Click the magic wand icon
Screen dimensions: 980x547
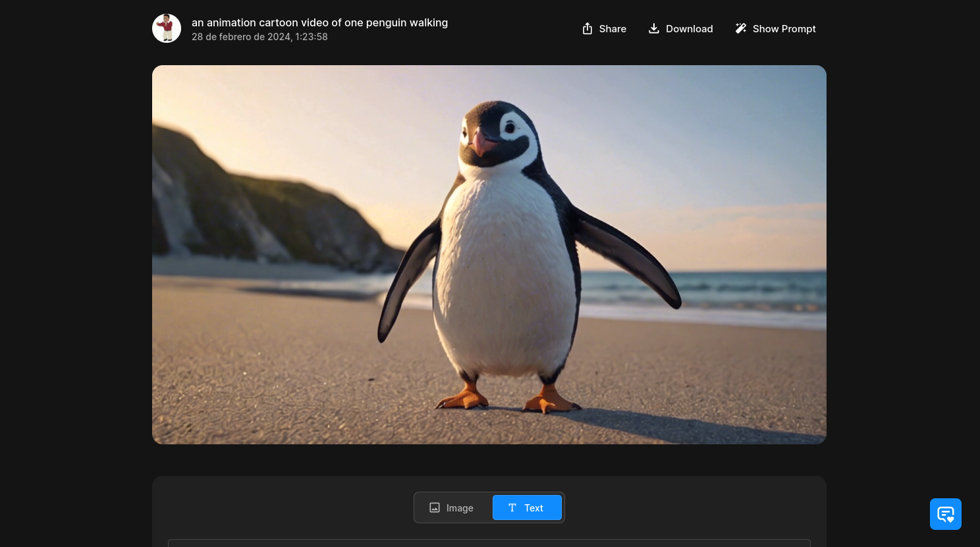(x=741, y=28)
